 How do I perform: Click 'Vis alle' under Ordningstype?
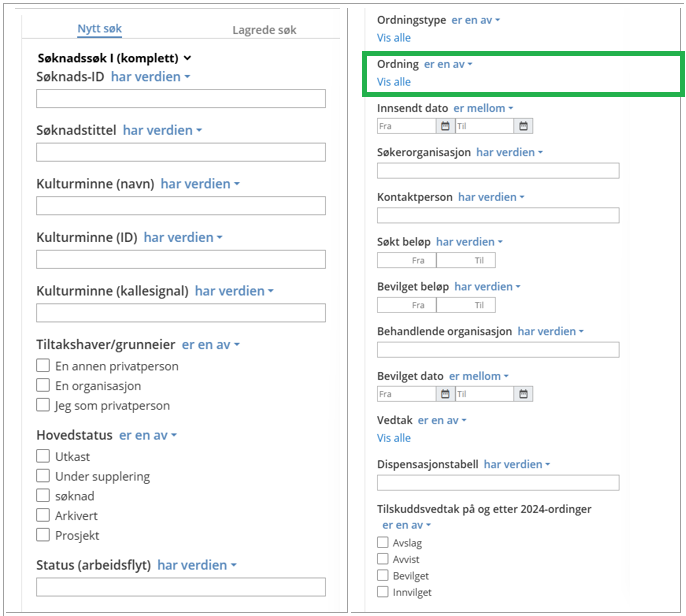coord(394,38)
